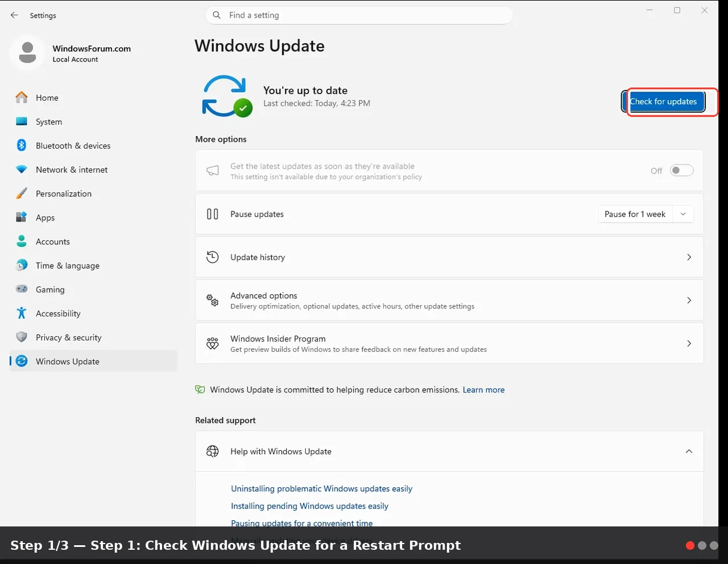Click the user account avatar picture
Viewport: 728px width, 564px height.
pyautogui.click(x=27, y=53)
